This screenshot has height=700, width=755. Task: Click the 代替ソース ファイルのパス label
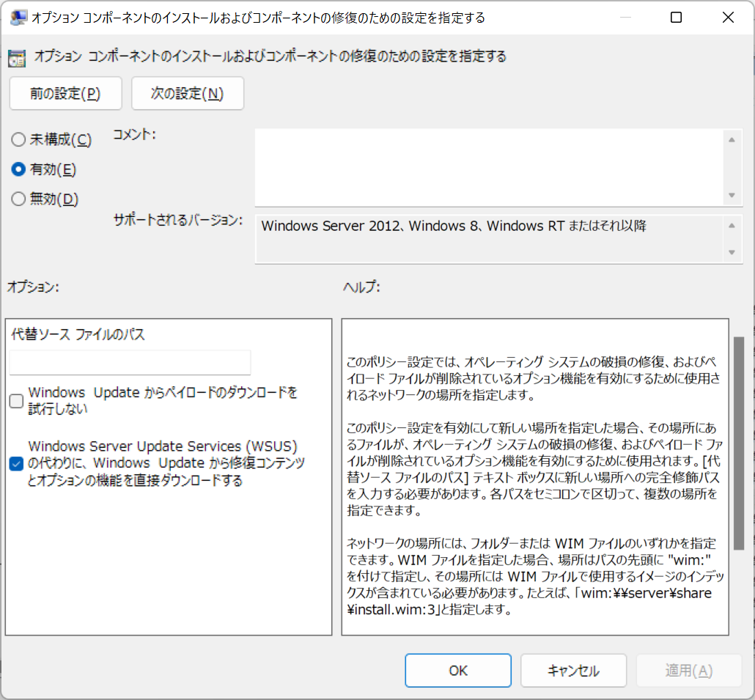(x=78, y=334)
